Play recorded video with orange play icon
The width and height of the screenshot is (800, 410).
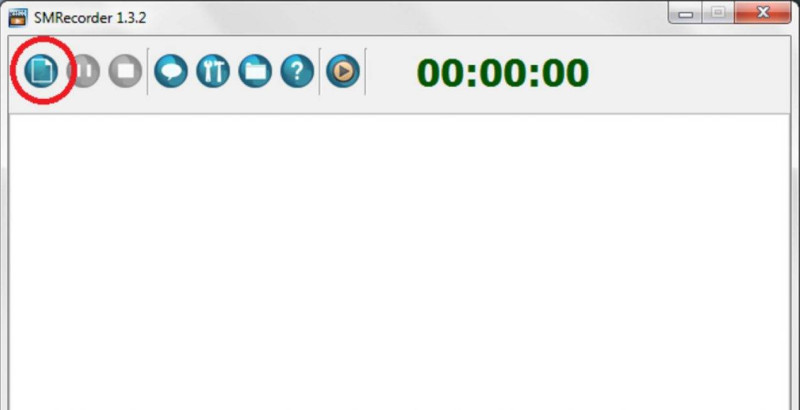click(343, 71)
